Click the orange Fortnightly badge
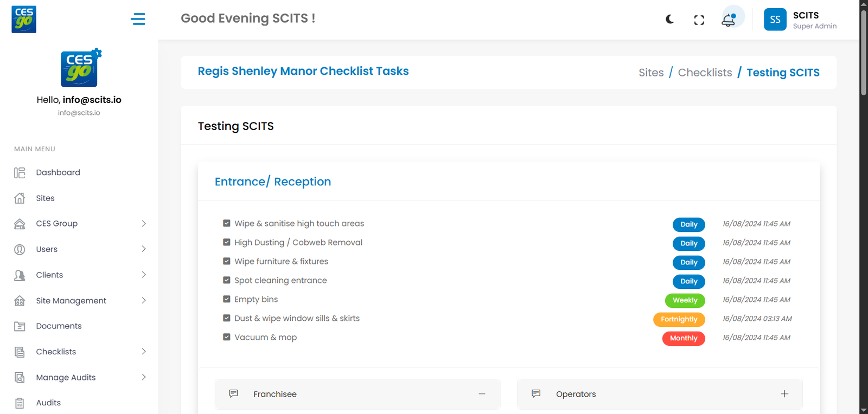The image size is (868, 414). tap(679, 319)
